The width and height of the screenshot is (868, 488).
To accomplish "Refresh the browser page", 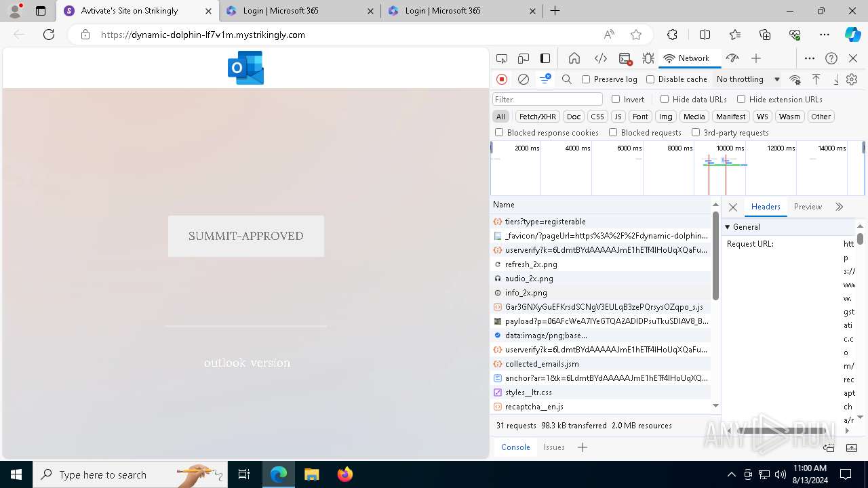I will click(49, 35).
